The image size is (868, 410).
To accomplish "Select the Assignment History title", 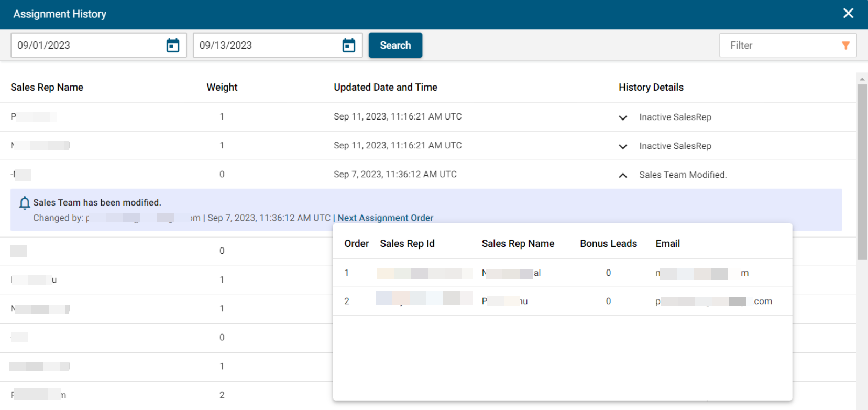I will 60,14.
